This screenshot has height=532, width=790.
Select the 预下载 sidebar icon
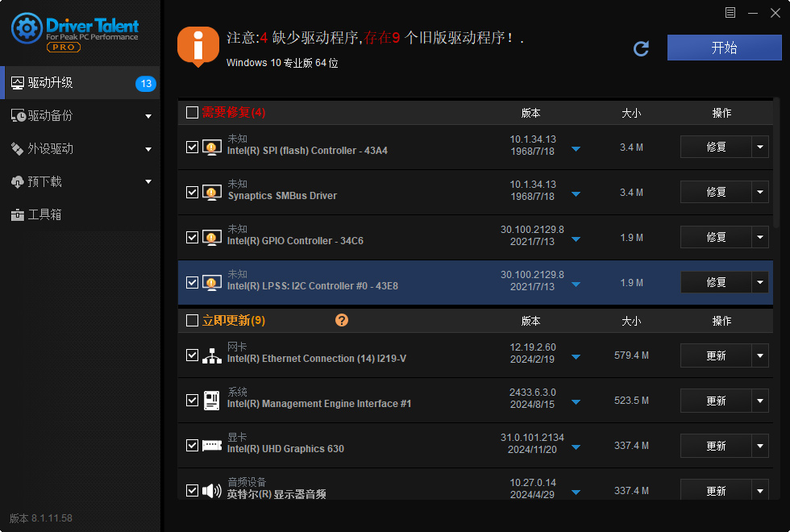click(18, 181)
